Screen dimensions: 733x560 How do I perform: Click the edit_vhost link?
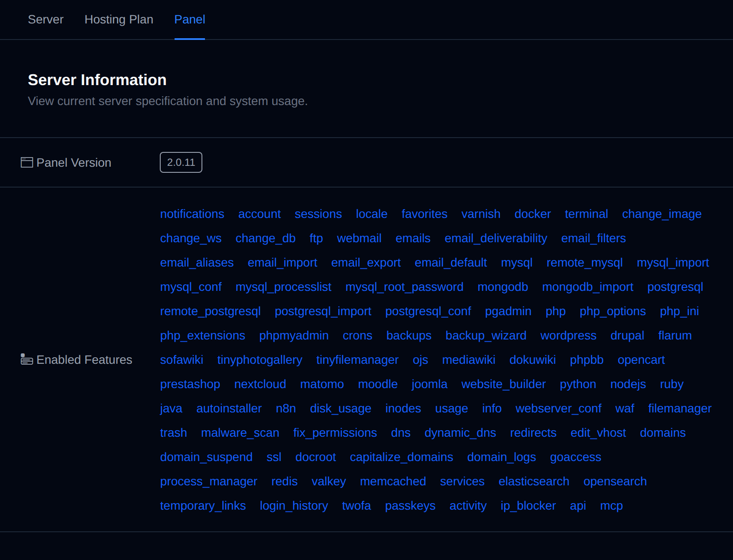(598, 433)
